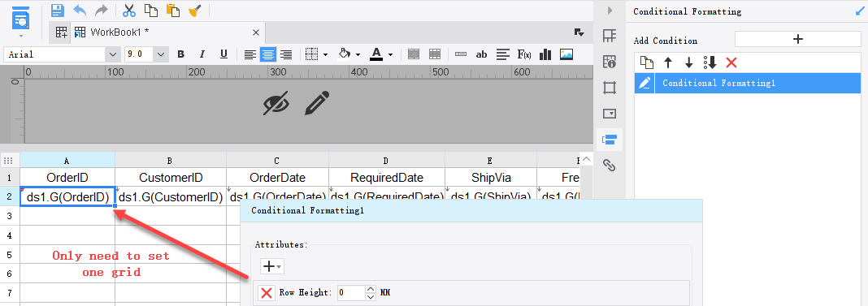
Task: Open the widget settings sidebar icon
Action: (610, 114)
